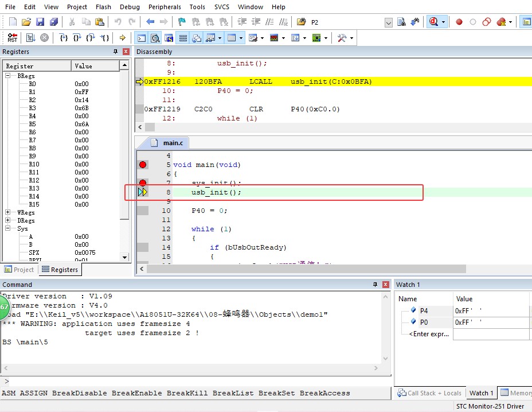Open the Memory windows dropdown arrow
Screen dimensions: 532x412
click(241, 38)
